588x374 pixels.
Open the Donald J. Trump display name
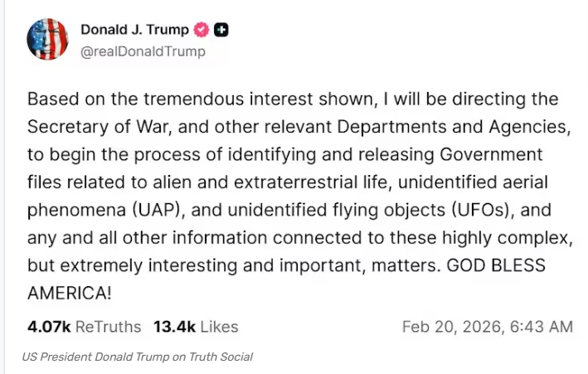[x=134, y=31]
